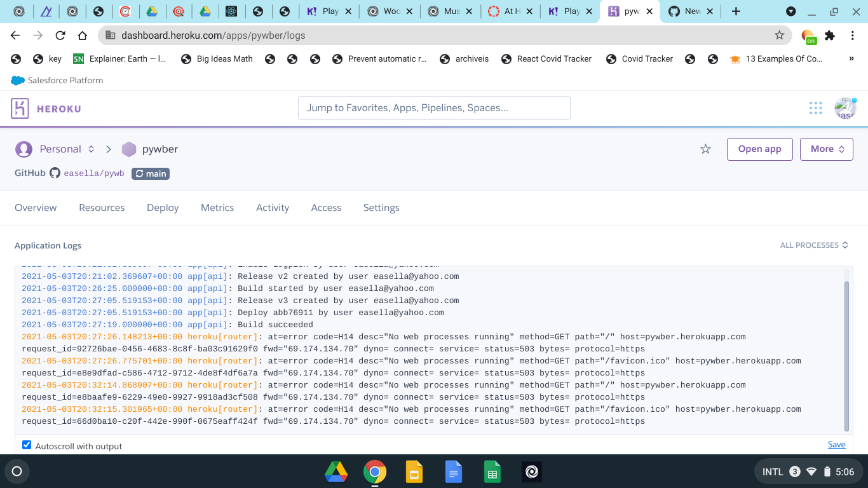This screenshot has width=868, height=488.
Task: Click the pywber app hexagon icon
Action: [x=129, y=149]
